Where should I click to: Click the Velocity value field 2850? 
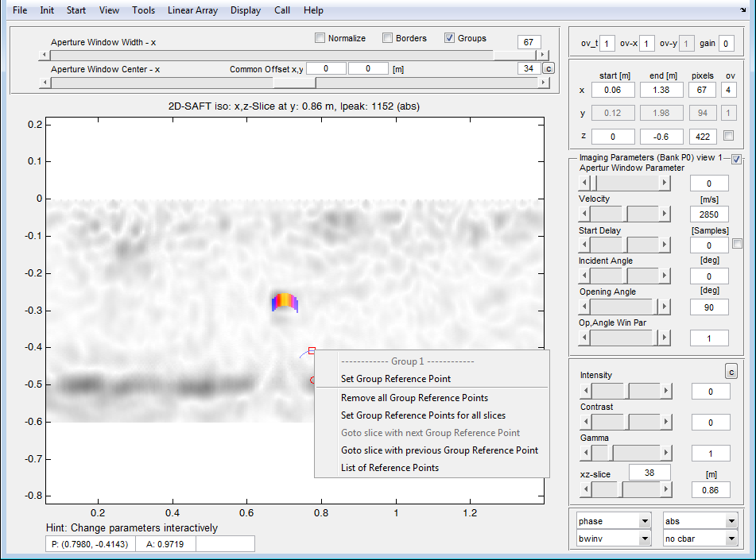click(x=709, y=214)
